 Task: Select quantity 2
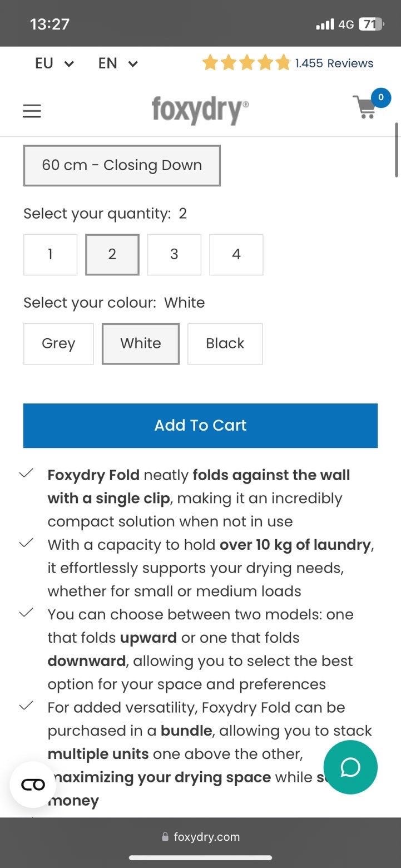click(112, 254)
